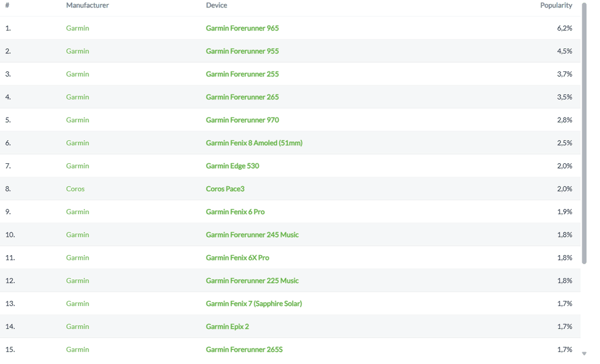
Task: Open the Garmin Fenix 6X Pro link
Action: pyautogui.click(x=237, y=257)
